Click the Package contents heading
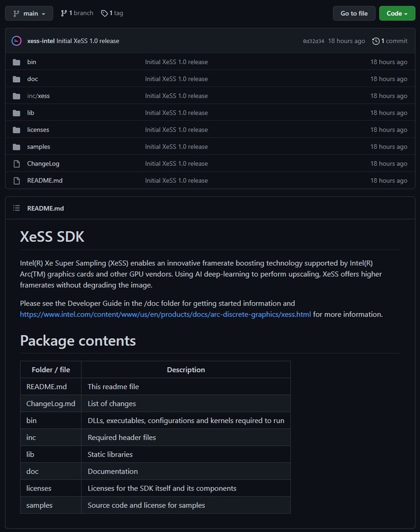 78,341
